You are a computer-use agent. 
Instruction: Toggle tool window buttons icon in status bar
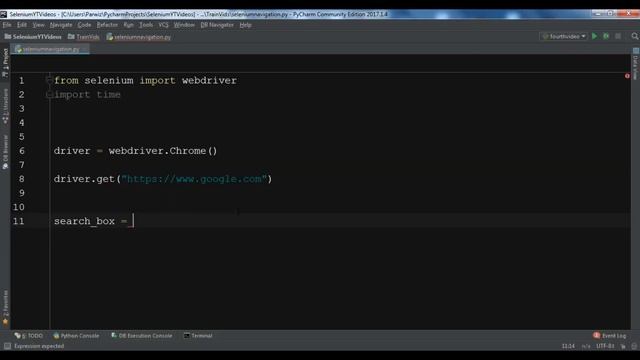click(7, 346)
